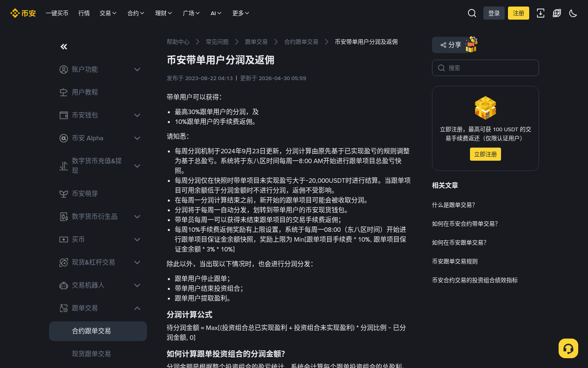Open the AI dropdown menu
The image size is (588, 368).
tap(216, 13)
